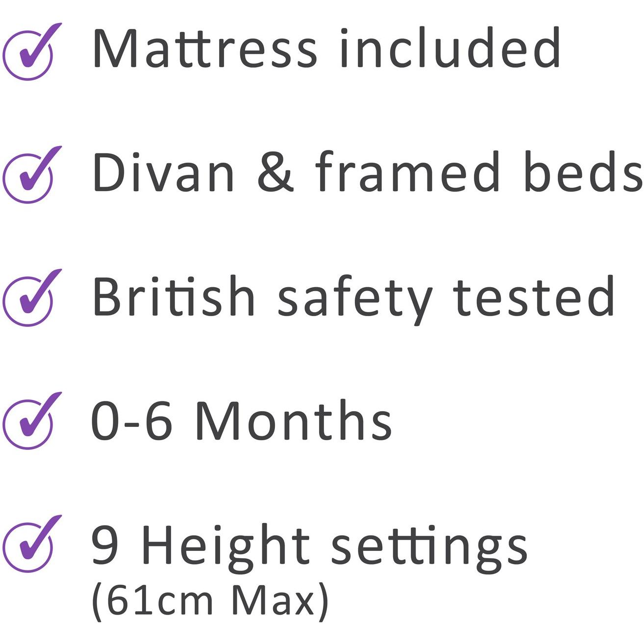Select the word Months
This screenshot has height=644, width=644.
pos(293,421)
